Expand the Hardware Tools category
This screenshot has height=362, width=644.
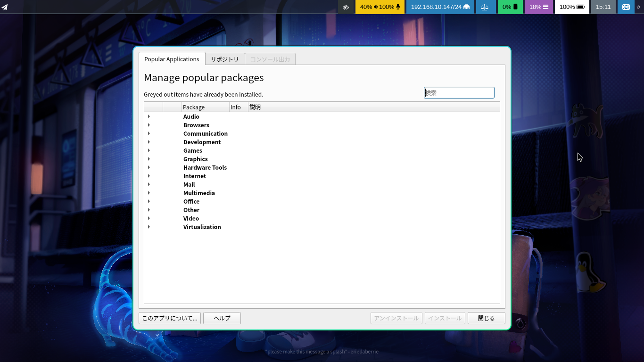coord(149,167)
